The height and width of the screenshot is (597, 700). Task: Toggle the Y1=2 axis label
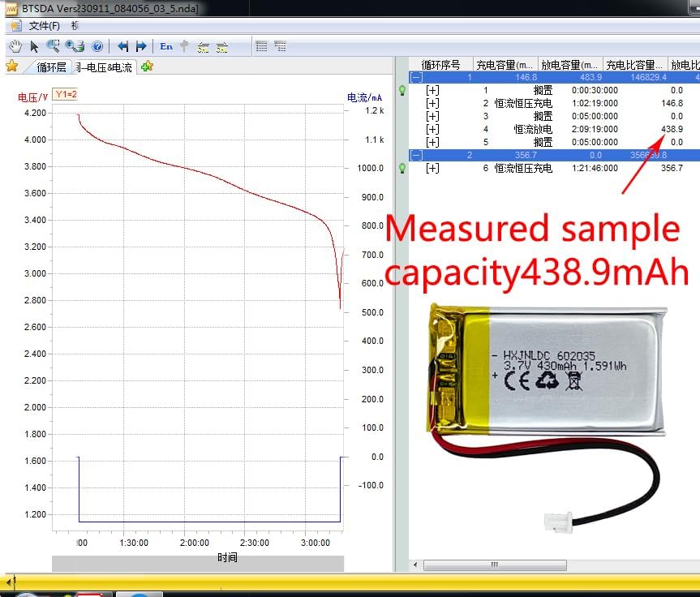point(66,94)
